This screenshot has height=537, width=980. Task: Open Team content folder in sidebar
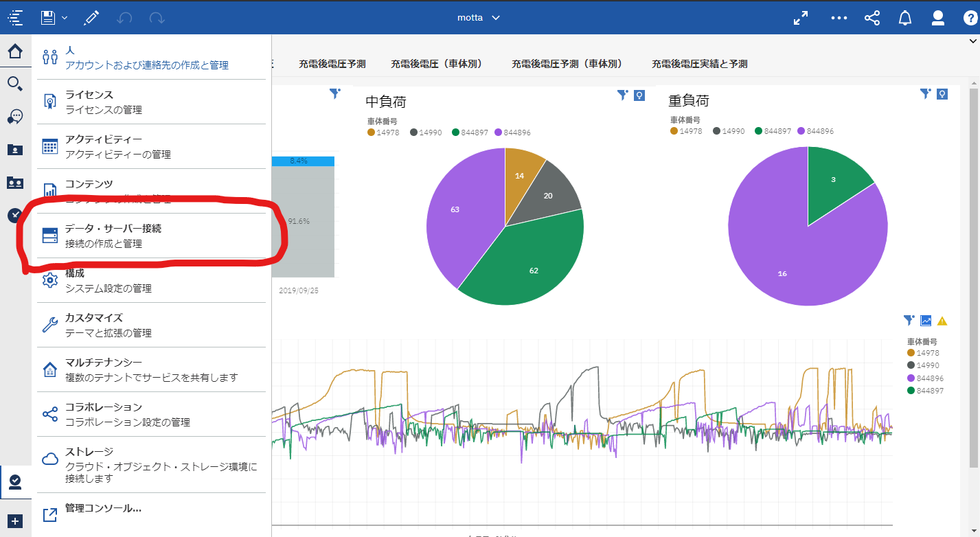coord(15,182)
